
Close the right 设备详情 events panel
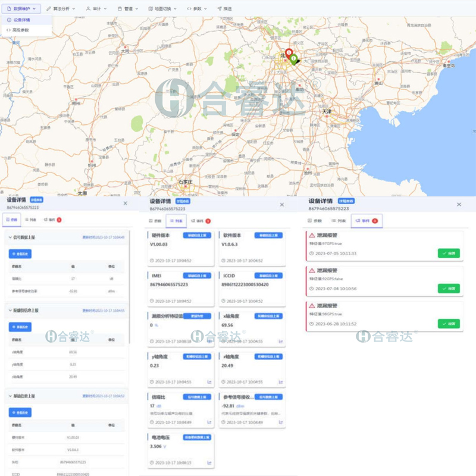(x=459, y=204)
